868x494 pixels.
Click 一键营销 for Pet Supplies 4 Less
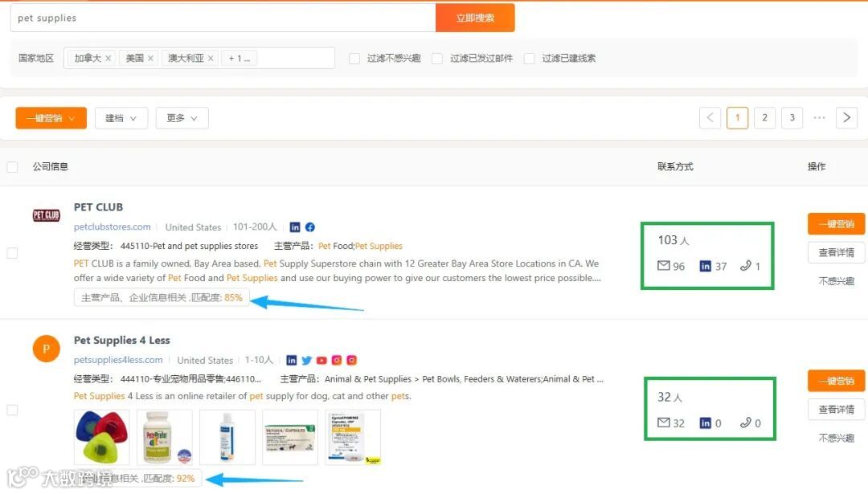(836, 382)
